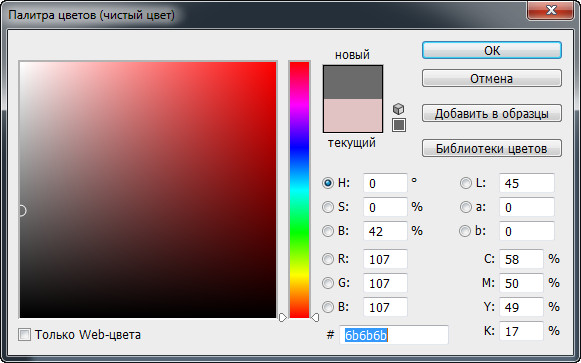The height and width of the screenshot is (363, 581).
Task: Click the Y yellow field showing 49
Action: (x=521, y=307)
